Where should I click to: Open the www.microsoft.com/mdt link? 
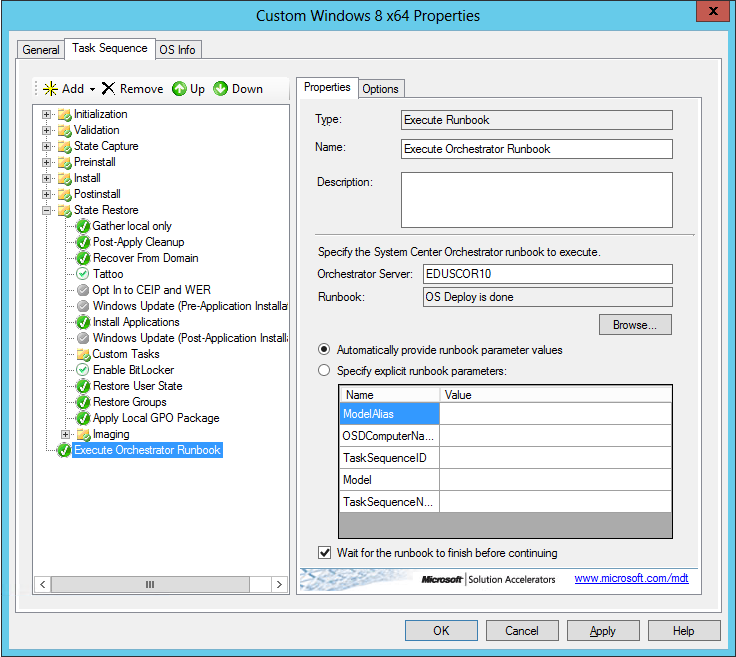coord(631,579)
